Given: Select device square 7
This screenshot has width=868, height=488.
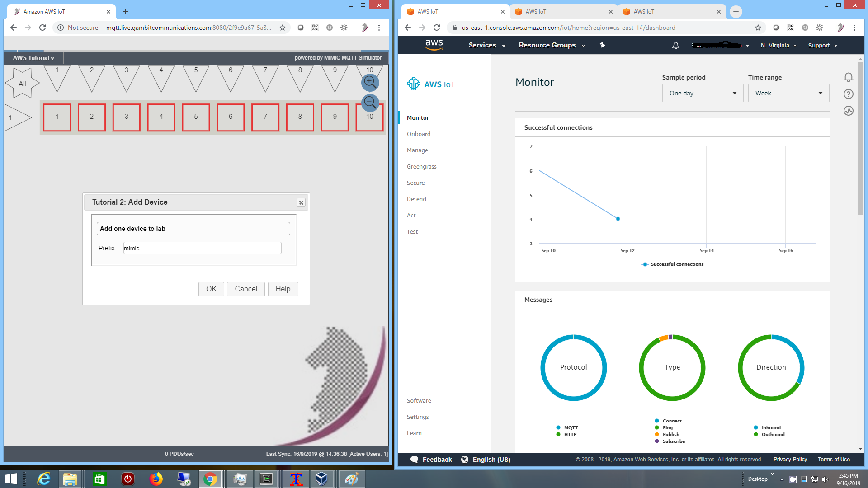Looking at the screenshot, I should tap(265, 117).
